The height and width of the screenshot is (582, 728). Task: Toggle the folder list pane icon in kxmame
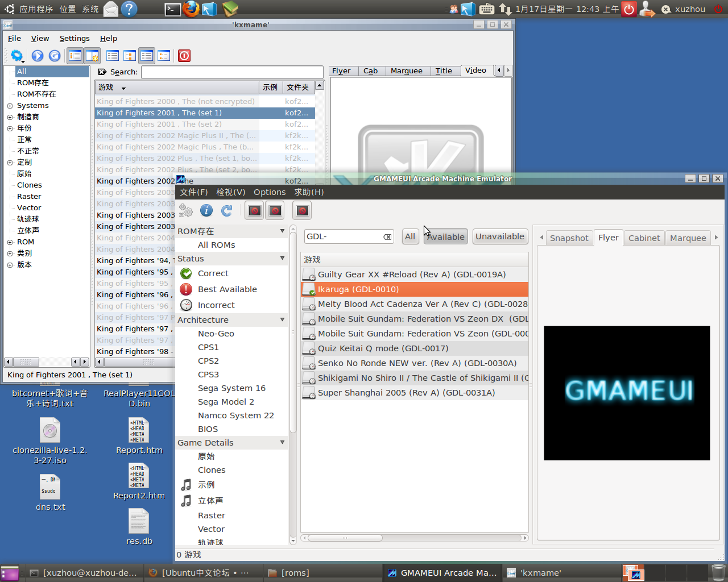pyautogui.click(x=75, y=56)
